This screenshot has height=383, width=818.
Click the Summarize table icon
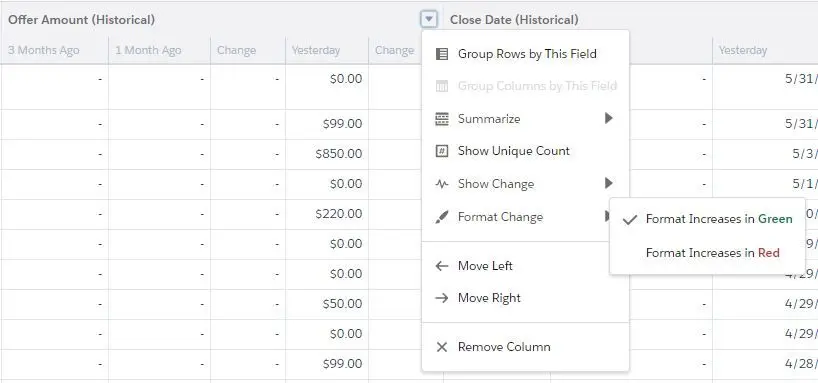[x=442, y=119]
